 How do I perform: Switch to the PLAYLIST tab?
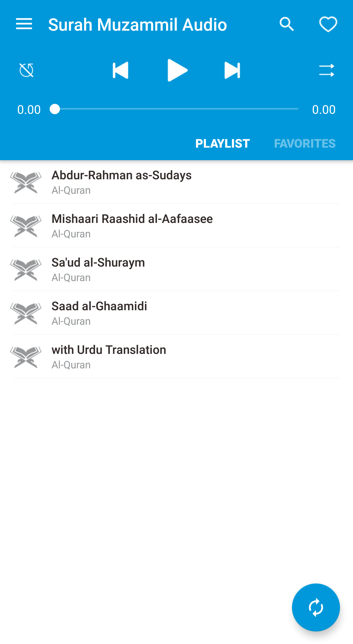coord(222,143)
